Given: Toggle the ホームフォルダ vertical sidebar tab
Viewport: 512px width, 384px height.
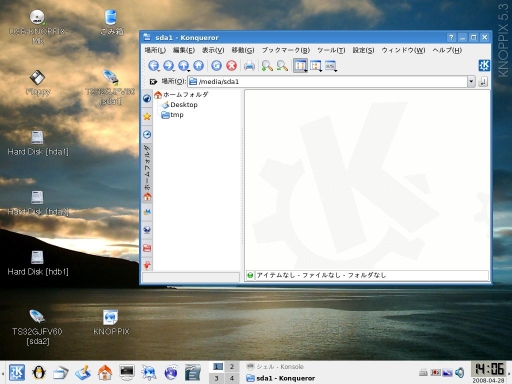Looking at the screenshot, I should [147, 173].
